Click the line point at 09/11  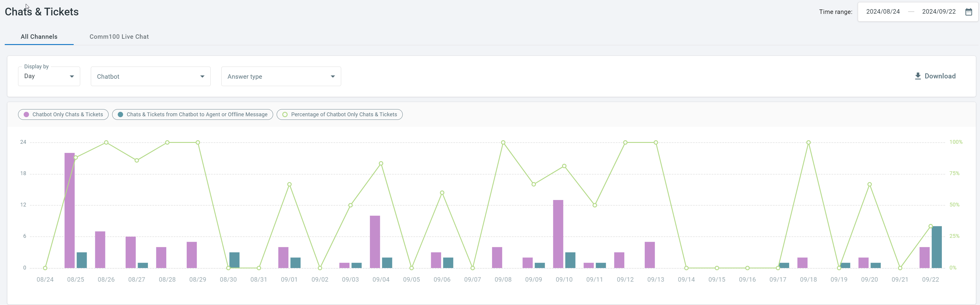pos(595,205)
